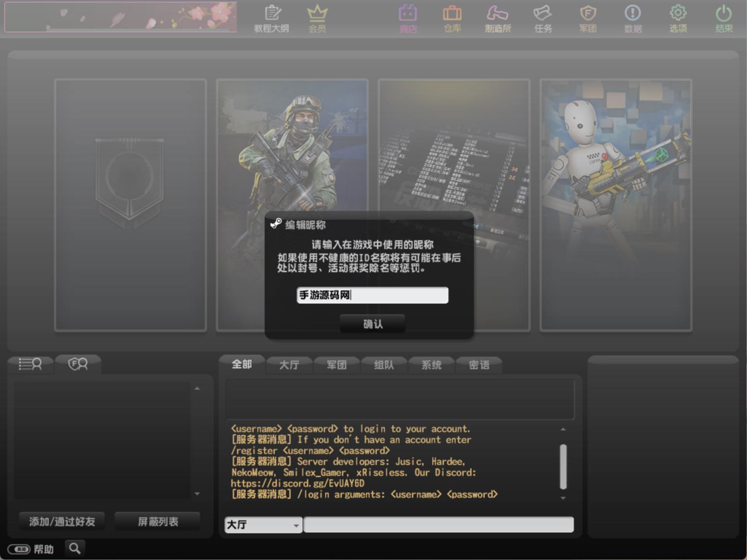This screenshot has width=747, height=560.
Task: Click the search magnifier icon at bottom left
Action: (74, 548)
